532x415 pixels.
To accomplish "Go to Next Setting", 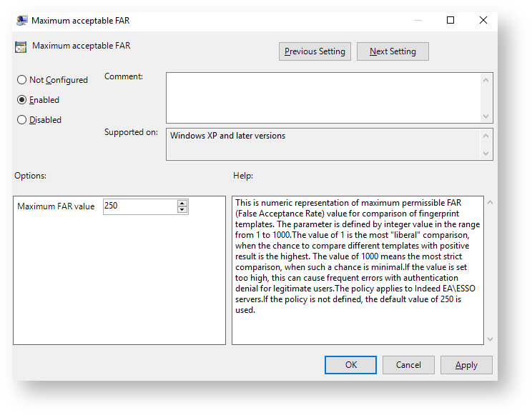I will [x=393, y=51].
